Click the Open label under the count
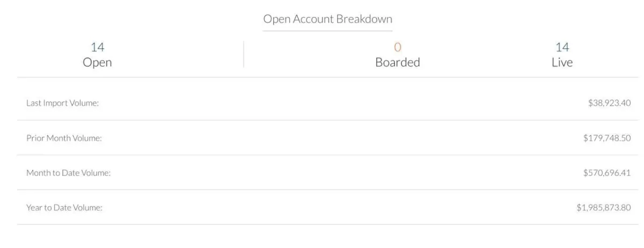 point(97,63)
